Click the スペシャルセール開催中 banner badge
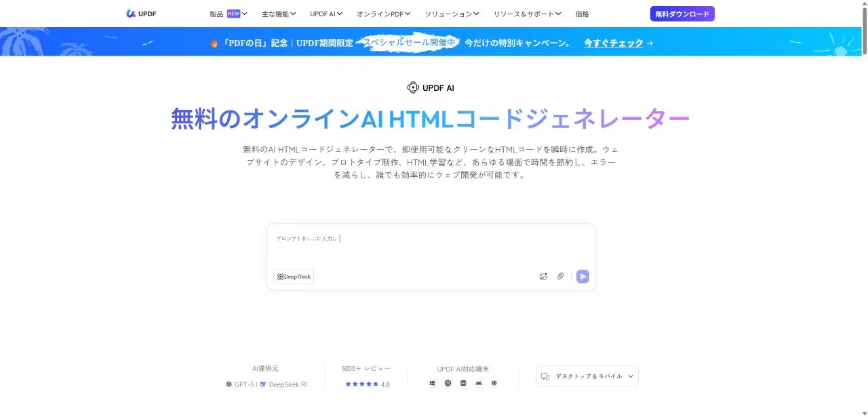This screenshot has height=417, width=868. [x=409, y=42]
